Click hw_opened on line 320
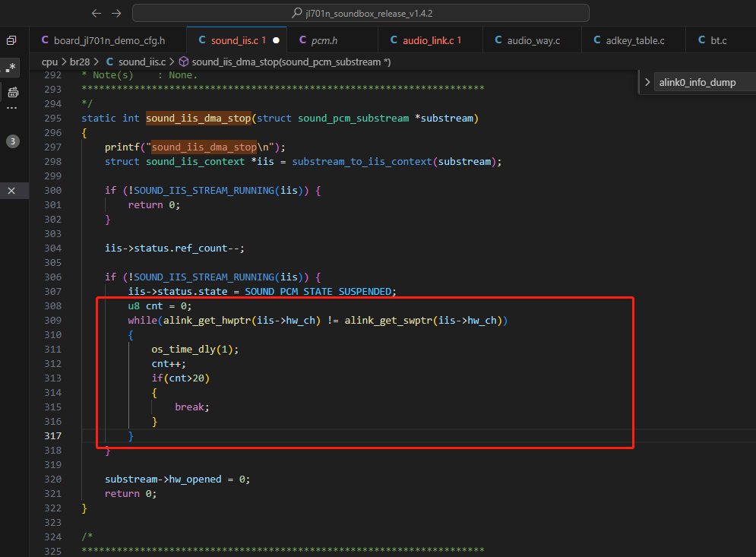 (x=195, y=479)
